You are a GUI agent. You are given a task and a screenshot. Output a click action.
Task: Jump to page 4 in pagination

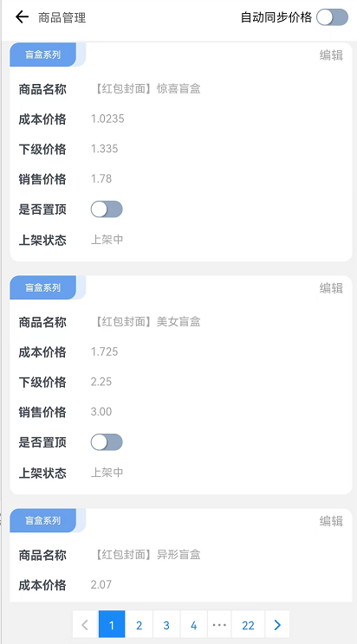(194, 625)
